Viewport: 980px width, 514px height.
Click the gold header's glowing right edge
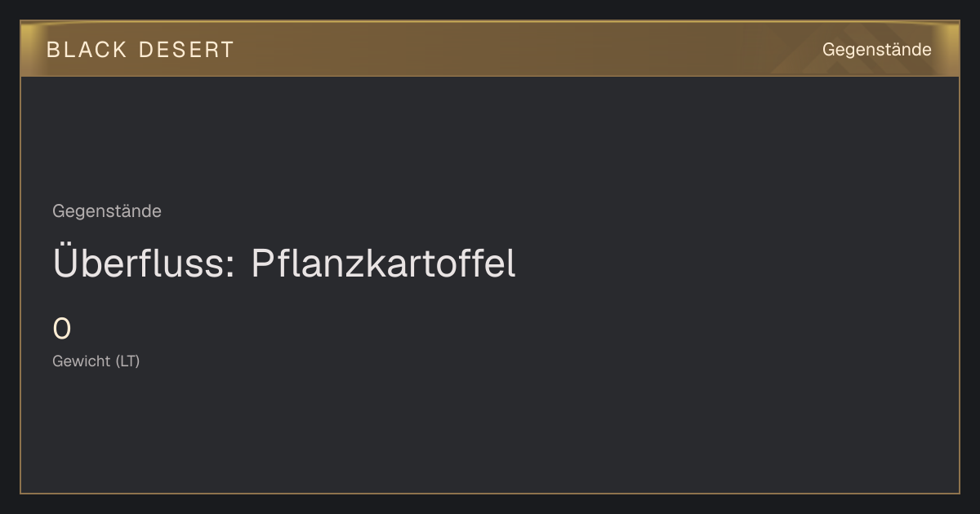949,49
